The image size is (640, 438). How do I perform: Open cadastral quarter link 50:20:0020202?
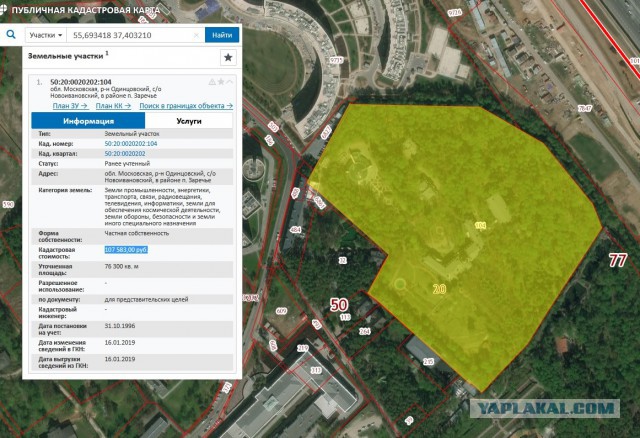coord(125,153)
